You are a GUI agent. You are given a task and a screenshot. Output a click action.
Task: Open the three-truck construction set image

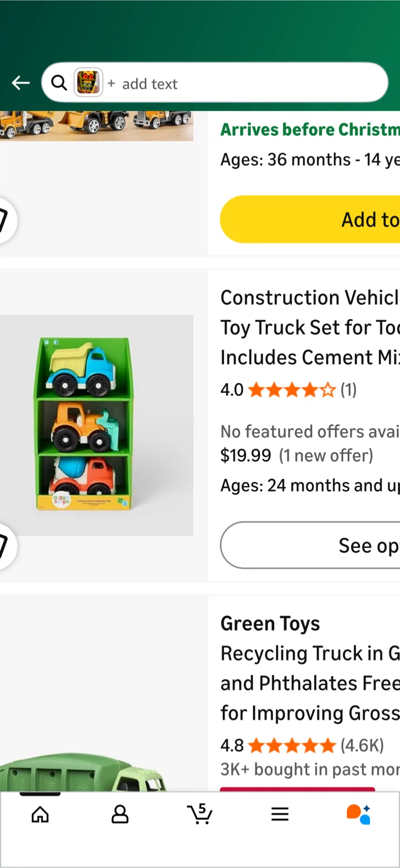click(x=96, y=425)
